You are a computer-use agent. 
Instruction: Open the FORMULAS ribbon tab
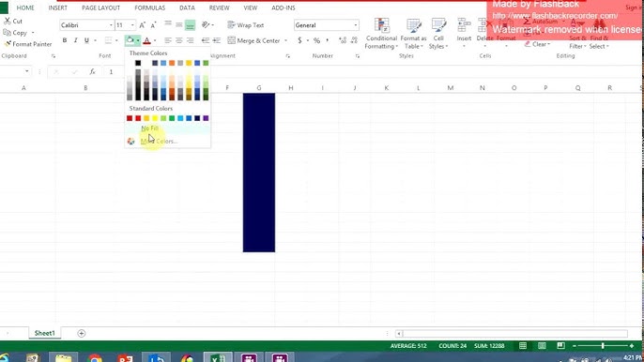pyautogui.click(x=149, y=8)
